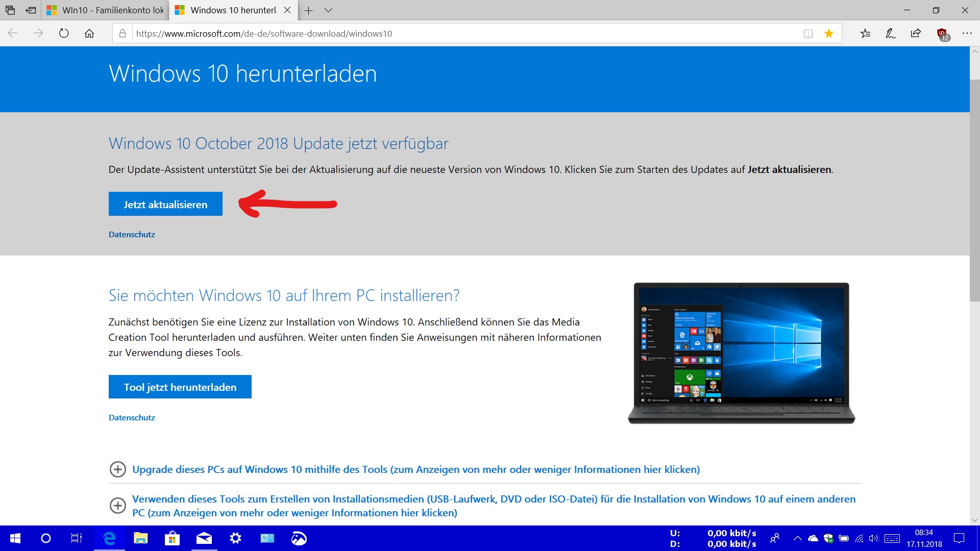Screen dimensions: 980x551
Task: Open Edge Settings and more menu
Action: [x=967, y=33]
